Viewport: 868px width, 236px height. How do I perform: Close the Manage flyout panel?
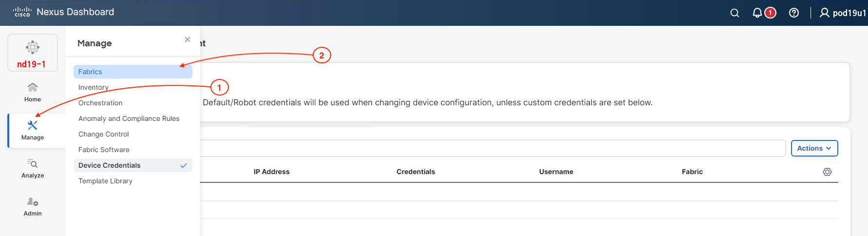point(188,39)
